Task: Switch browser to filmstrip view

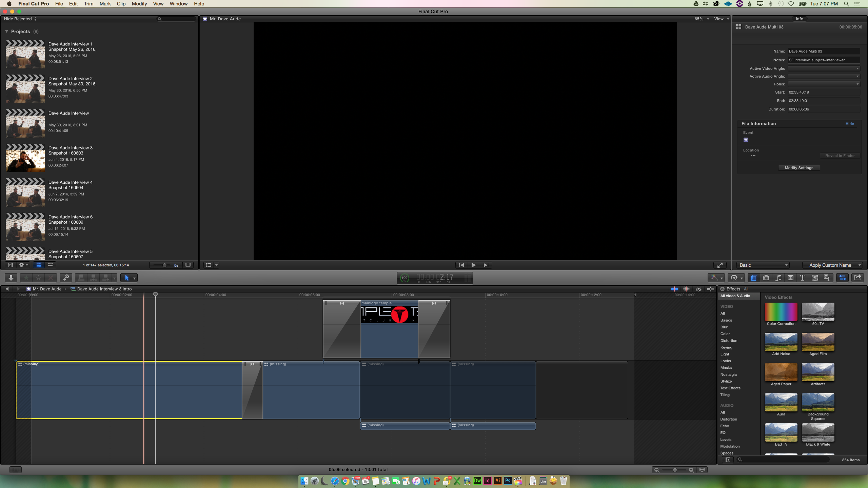Action: click(x=39, y=265)
